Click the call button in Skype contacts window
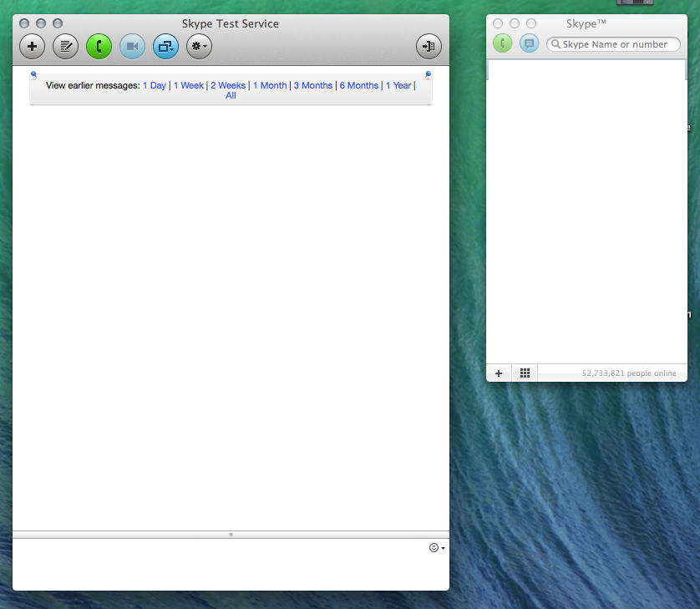 (x=503, y=43)
